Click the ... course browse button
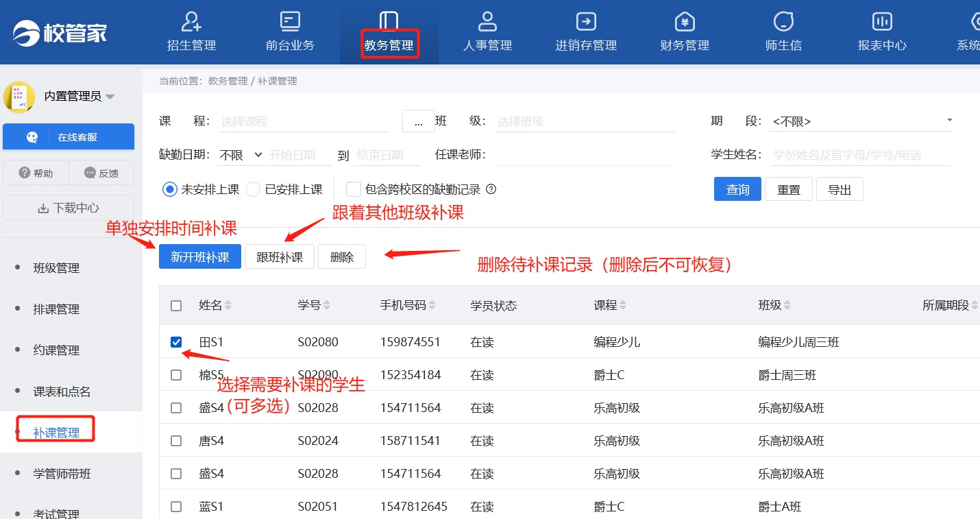Image resolution: width=980 pixels, height=519 pixels. pos(418,121)
